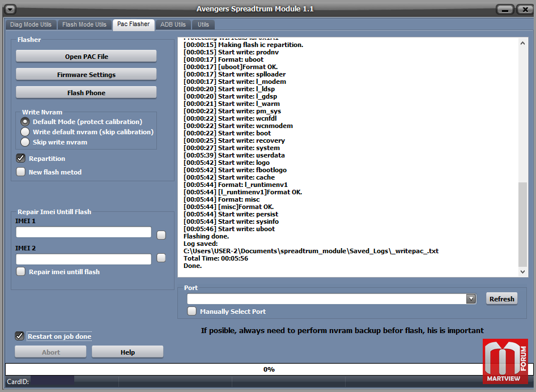This screenshot has width=536, height=392.
Task: Click log line 'Start write: recovery'
Action: 234,140
